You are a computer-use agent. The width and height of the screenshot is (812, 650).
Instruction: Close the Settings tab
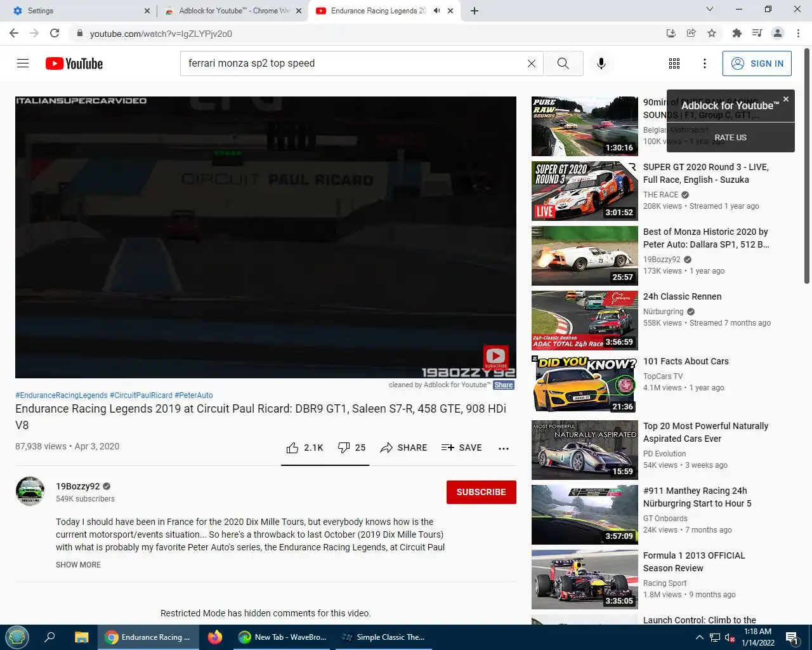(x=147, y=11)
